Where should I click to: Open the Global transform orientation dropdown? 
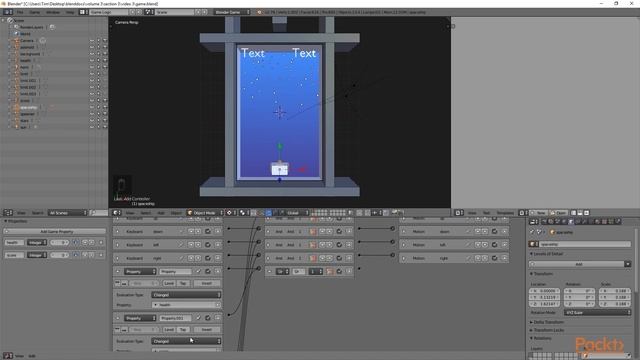pyautogui.click(x=297, y=213)
